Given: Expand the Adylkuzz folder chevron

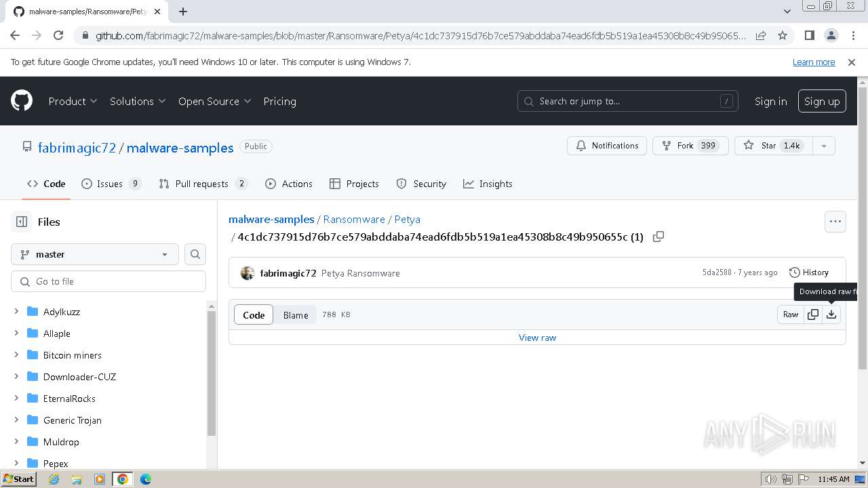Looking at the screenshot, I should click(x=16, y=312).
